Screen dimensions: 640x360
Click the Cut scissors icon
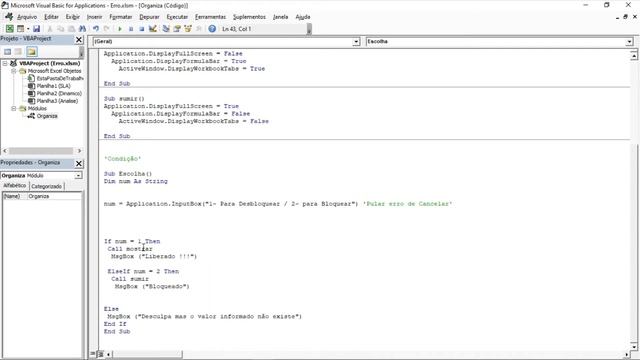[50, 29]
